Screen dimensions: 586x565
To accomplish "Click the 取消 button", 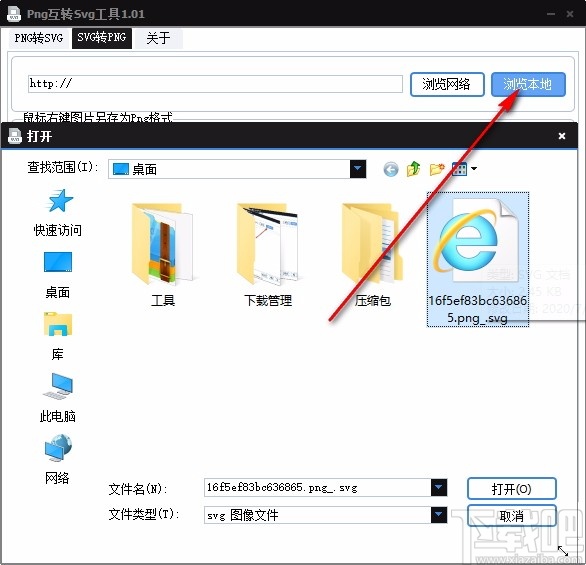I will pyautogui.click(x=512, y=516).
